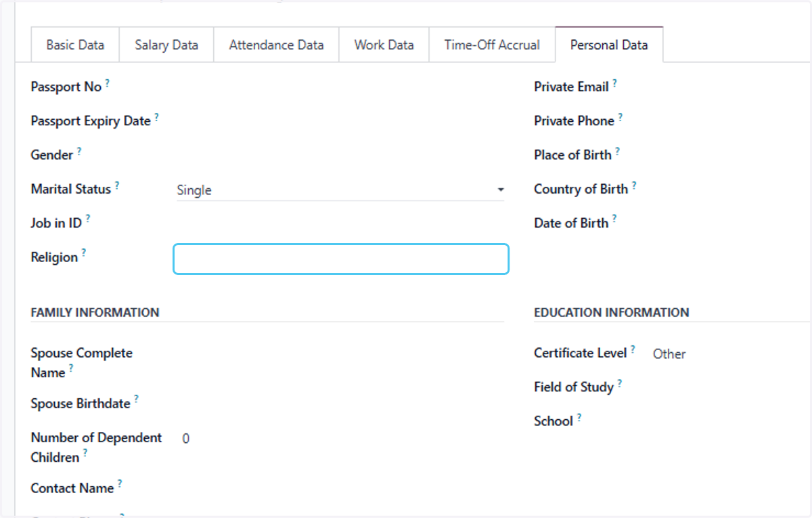Click the Marital Status dropdown arrow
The height and width of the screenshot is (518, 812).
[x=501, y=190]
